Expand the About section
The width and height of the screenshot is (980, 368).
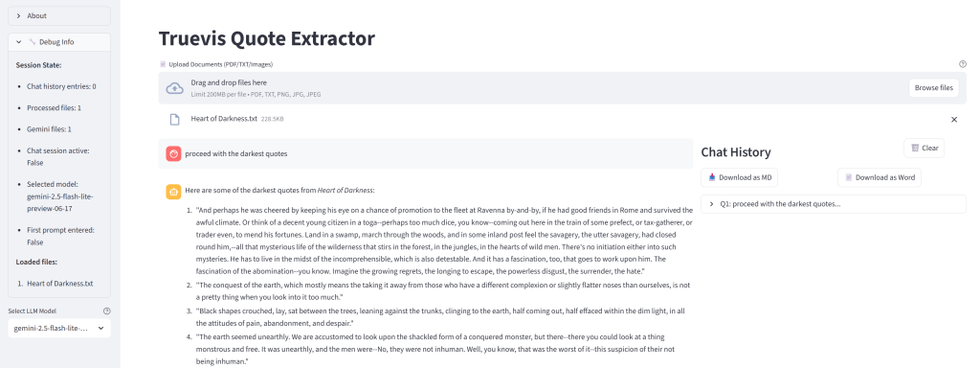point(59,15)
